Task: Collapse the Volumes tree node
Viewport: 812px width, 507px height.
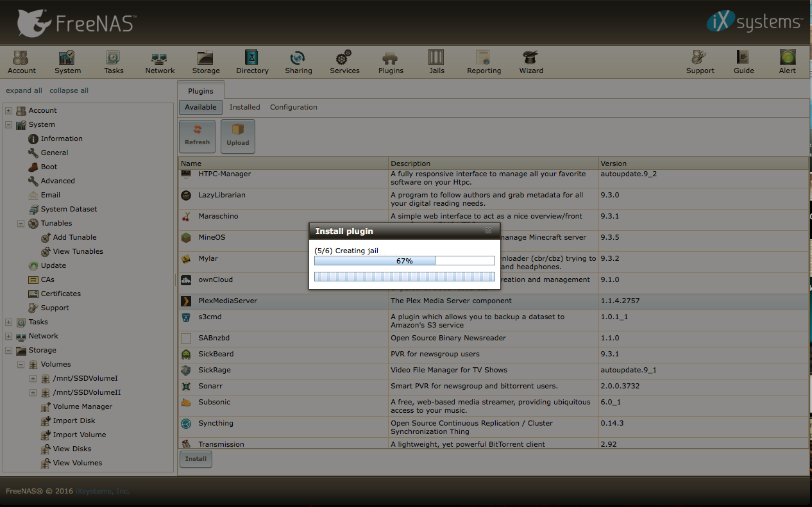Action: (21, 364)
